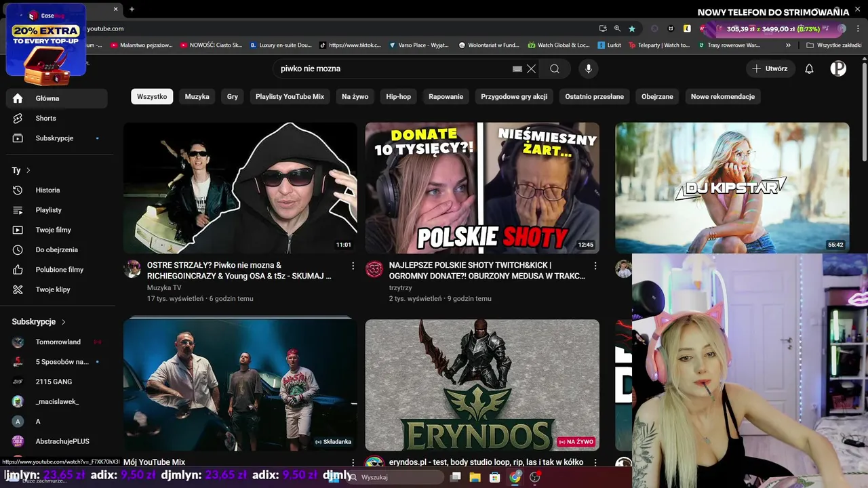Open Microsoft Store on the taskbar
This screenshot has height=488, width=868.
(495, 477)
